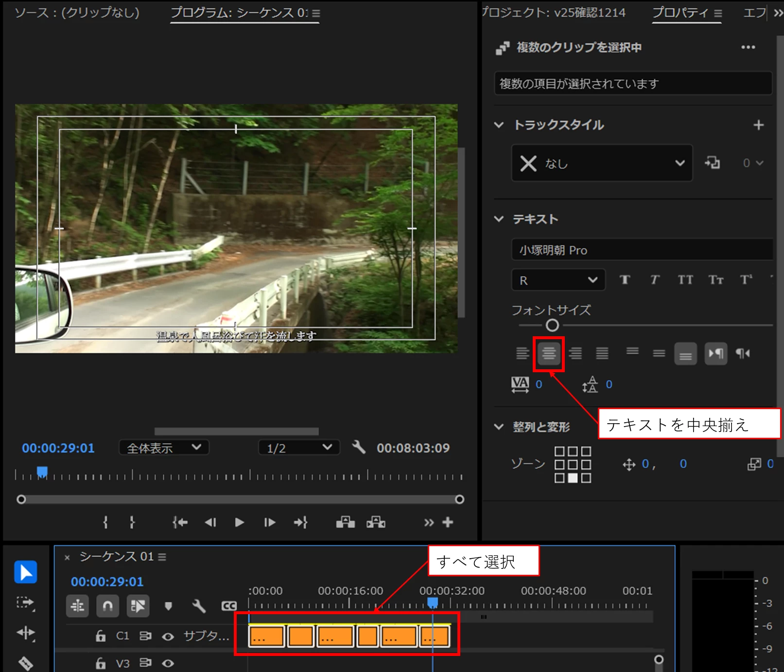Image resolution: width=784 pixels, height=672 pixels.
Task: Go to In point
Action: coord(180,522)
